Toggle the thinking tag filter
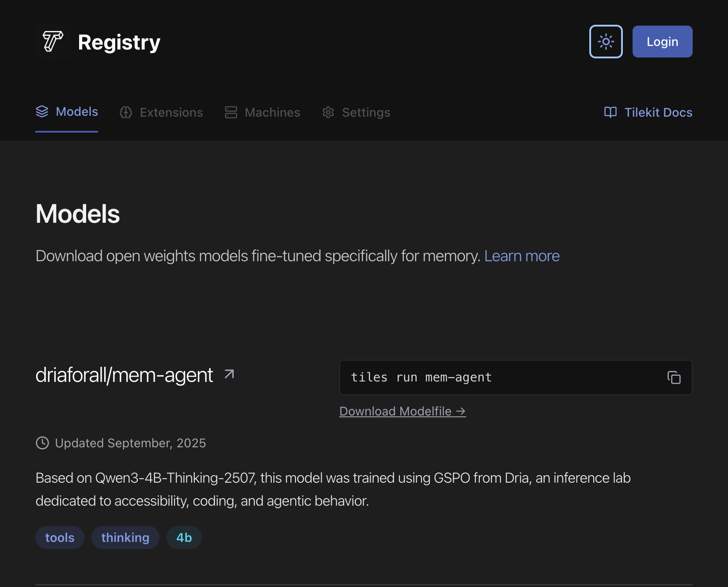The height and width of the screenshot is (587, 728). (x=125, y=537)
